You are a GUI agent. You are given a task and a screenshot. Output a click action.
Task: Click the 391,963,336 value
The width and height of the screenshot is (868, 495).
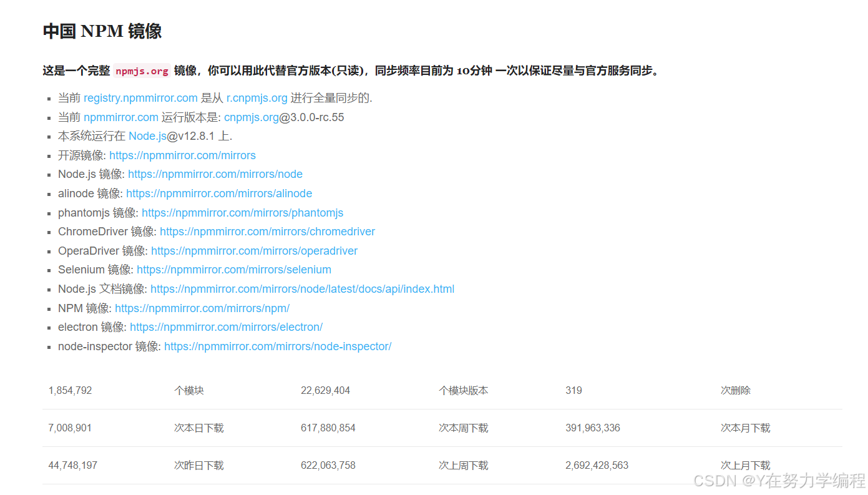(x=593, y=428)
